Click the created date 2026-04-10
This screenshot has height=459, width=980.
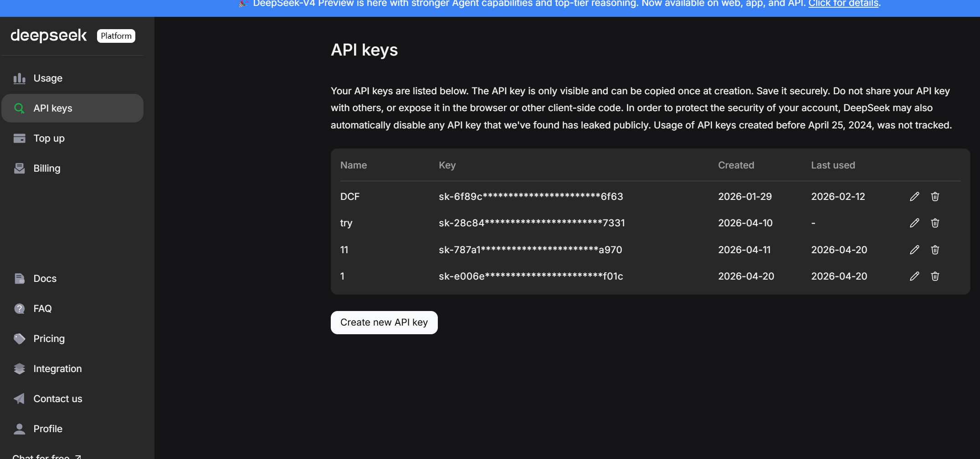click(x=745, y=223)
